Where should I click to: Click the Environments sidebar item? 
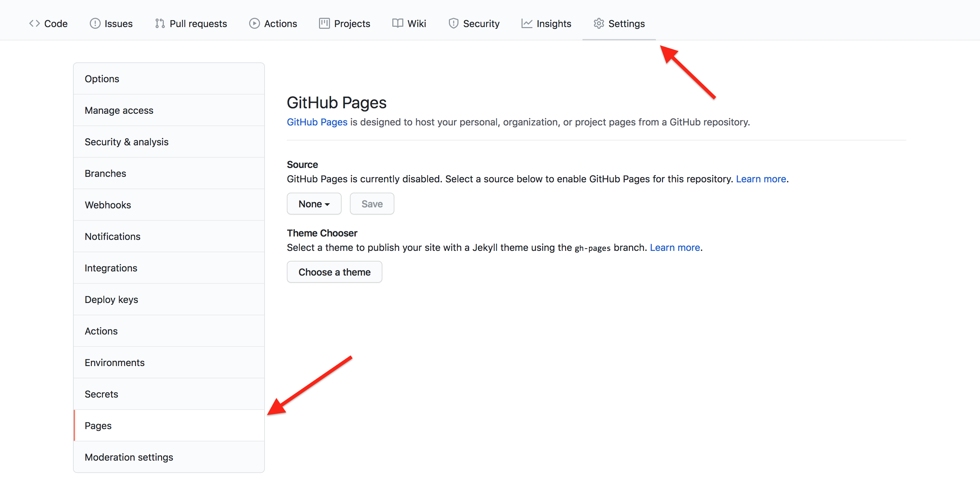(x=114, y=362)
